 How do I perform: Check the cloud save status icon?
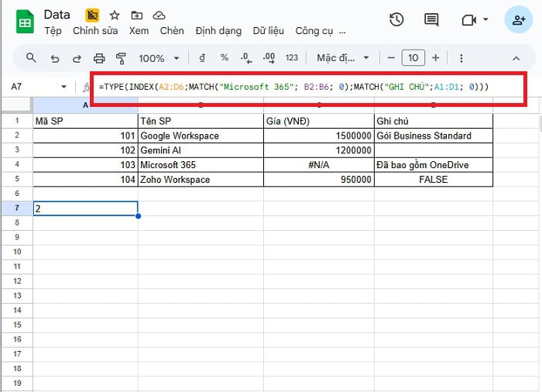160,15
